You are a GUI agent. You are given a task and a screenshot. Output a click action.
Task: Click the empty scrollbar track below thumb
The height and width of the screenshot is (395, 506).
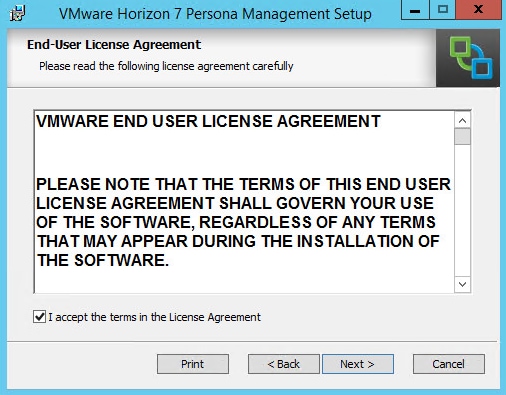pos(462,210)
